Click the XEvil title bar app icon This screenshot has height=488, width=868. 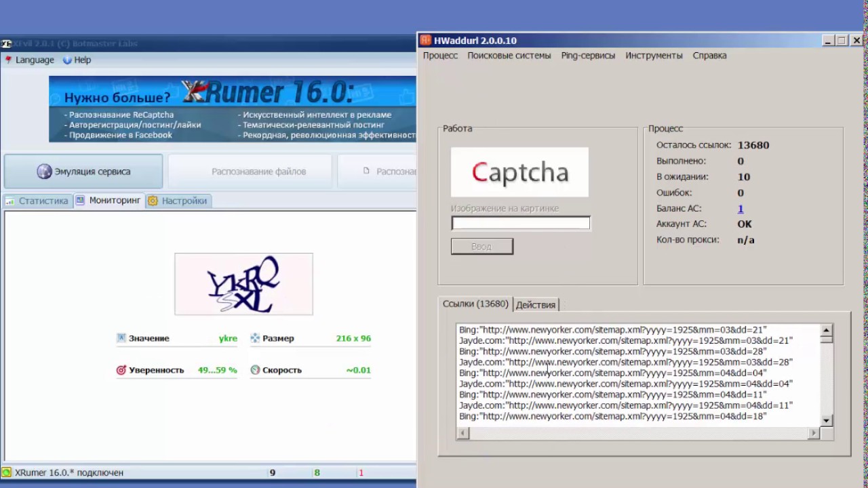coord(6,43)
